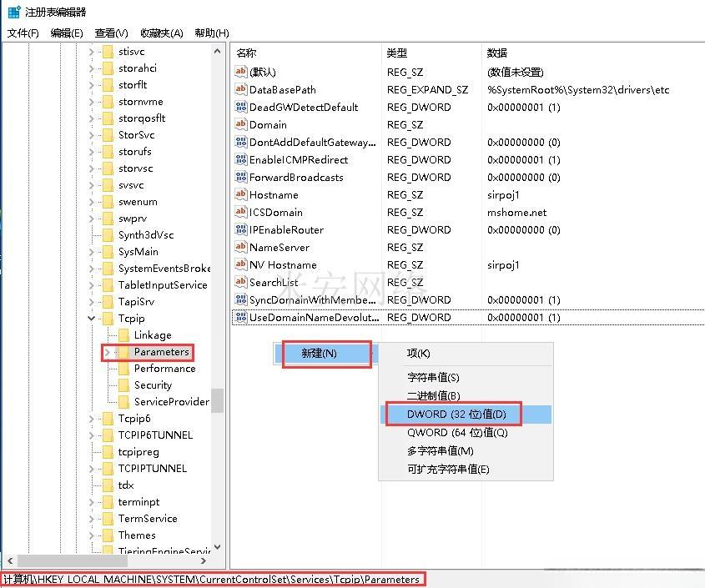Click the SysMain folder icon

click(x=108, y=252)
